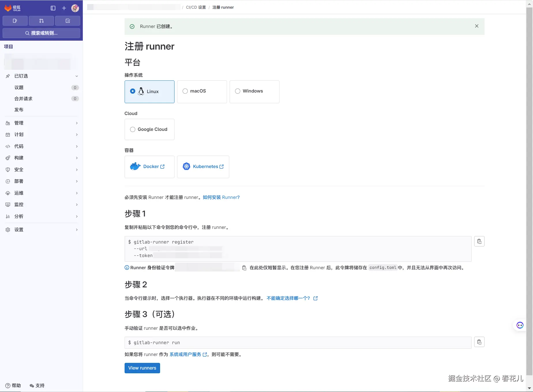Open the to-do list shortcut
The width and height of the screenshot is (533, 392).
tap(67, 21)
